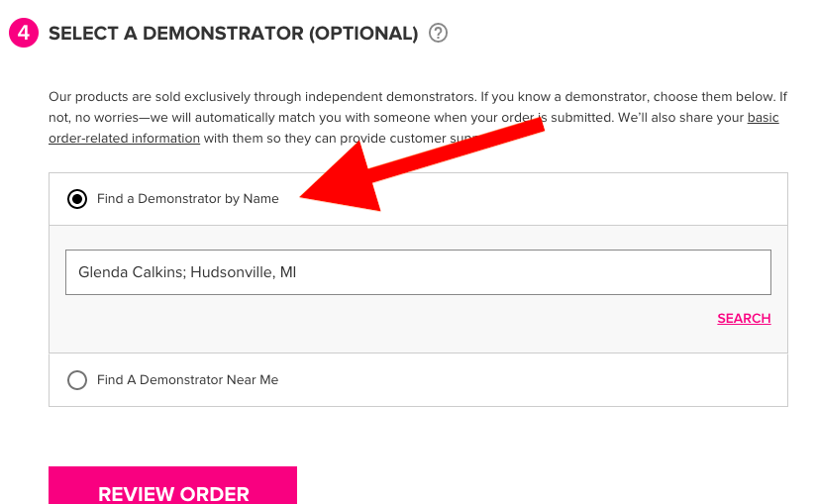Select the Find A Demonstrator Near Me radio
This screenshot has height=504, width=817.
(77, 380)
